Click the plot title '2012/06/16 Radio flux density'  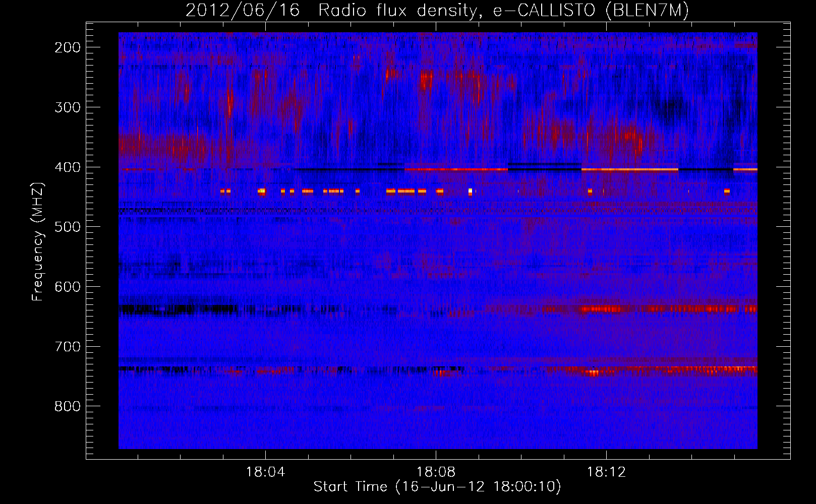pyautogui.click(x=437, y=10)
